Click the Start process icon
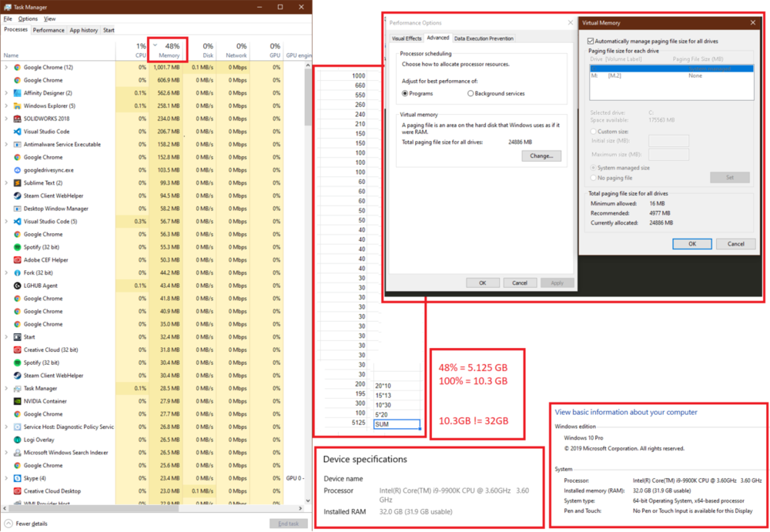The height and width of the screenshot is (532, 770). tap(17, 337)
